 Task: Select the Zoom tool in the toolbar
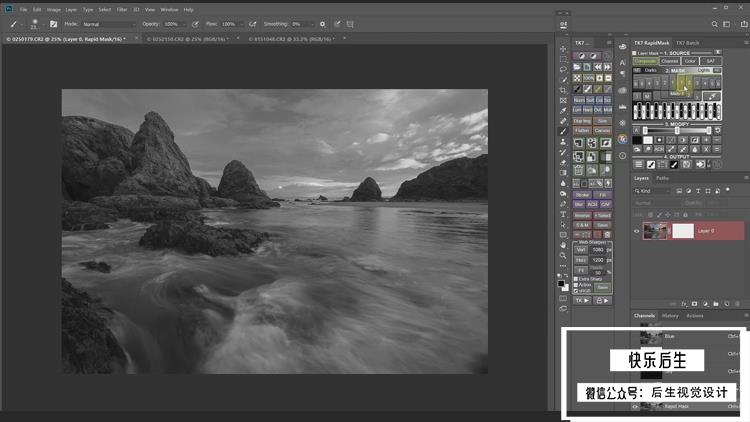point(563,255)
